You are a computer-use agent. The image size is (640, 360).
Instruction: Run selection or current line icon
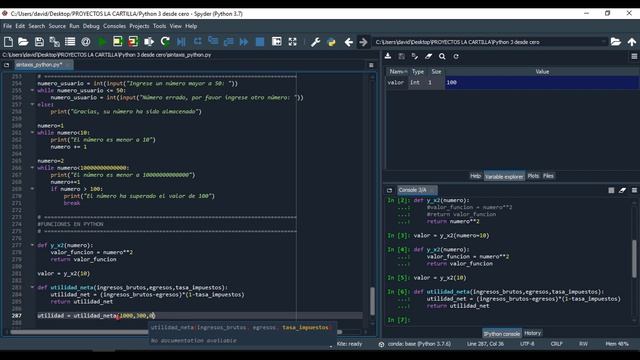pyautogui.click(x=149, y=42)
